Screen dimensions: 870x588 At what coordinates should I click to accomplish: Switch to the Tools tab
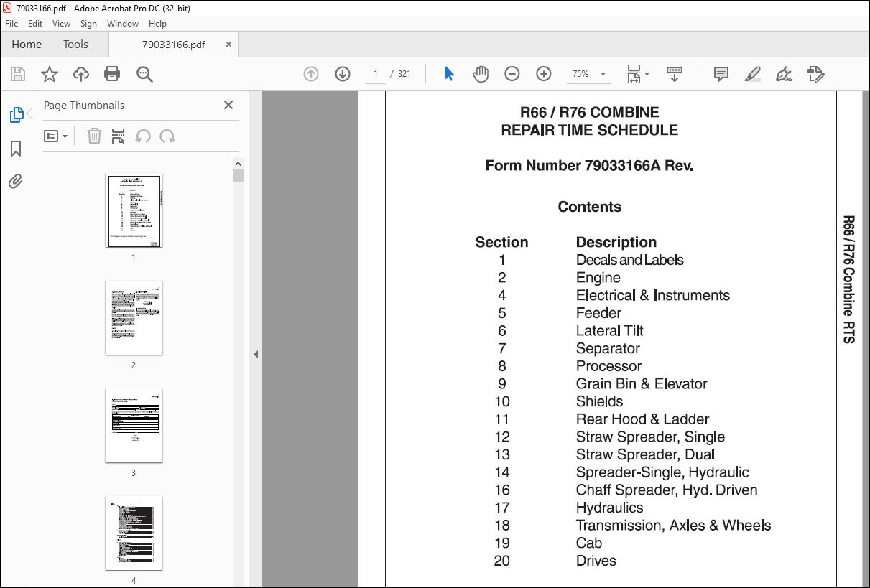click(x=75, y=45)
